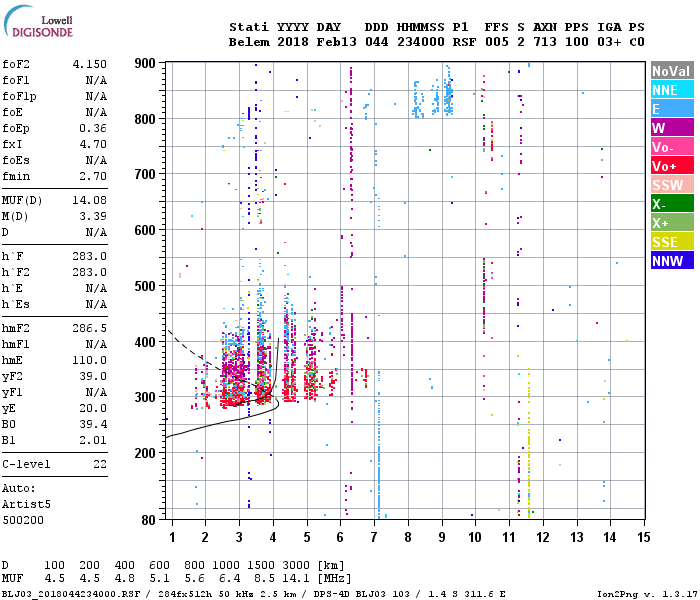Click the RSF program value

[x=464, y=42]
